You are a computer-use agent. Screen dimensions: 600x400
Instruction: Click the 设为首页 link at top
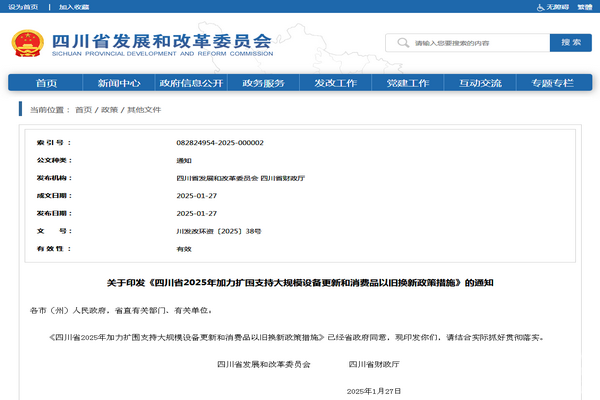pyautogui.click(x=23, y=7)
